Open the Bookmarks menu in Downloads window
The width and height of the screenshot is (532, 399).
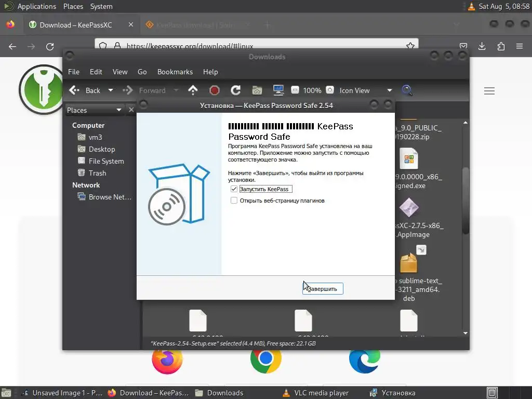tap(175, 72)
